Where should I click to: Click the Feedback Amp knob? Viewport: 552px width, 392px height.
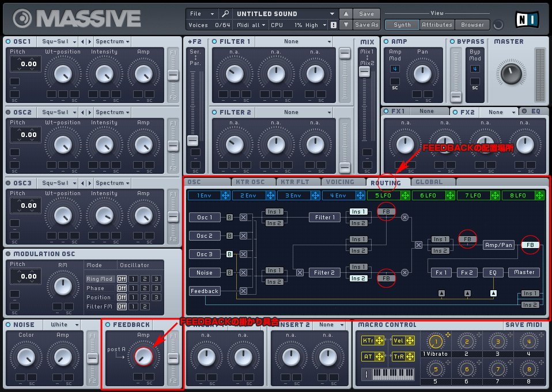pyautogui.click(x=143, y=356)
